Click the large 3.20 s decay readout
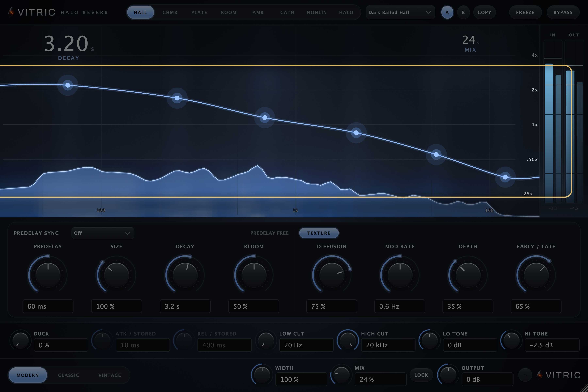The height and width of the screenshot is (392, 588). 69,44
